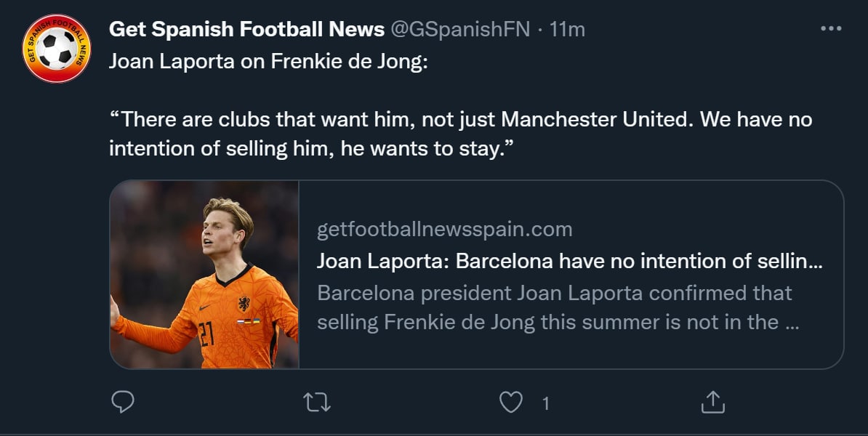Open the tweet via the 11m timestamp

(x=568, y=30)
